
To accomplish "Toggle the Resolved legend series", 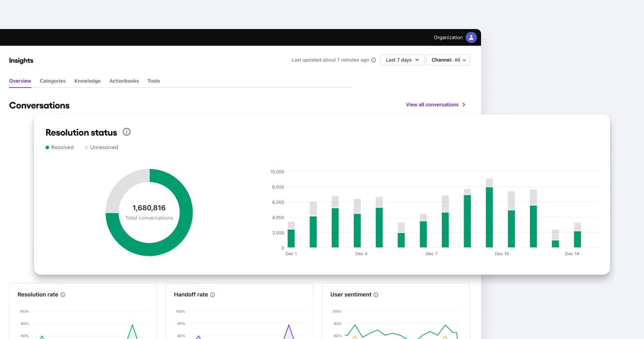I will (60, 147).
